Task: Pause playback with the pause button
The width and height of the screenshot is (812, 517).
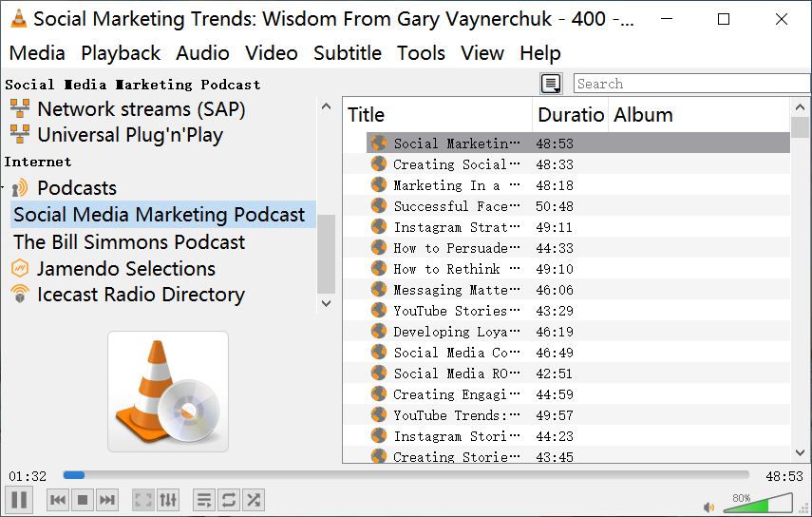Action: click(x=19, y=500)
